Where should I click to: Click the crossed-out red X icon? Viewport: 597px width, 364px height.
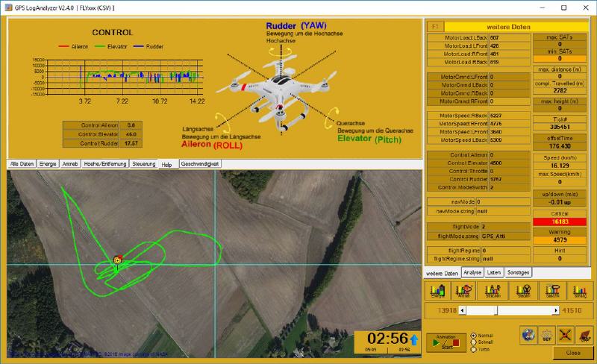coord(566,335)
